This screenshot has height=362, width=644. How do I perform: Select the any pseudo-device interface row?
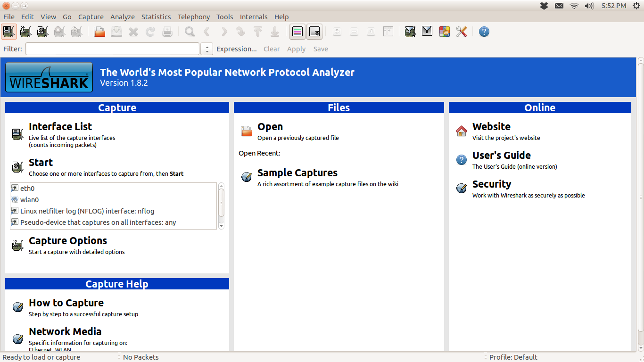113,222
